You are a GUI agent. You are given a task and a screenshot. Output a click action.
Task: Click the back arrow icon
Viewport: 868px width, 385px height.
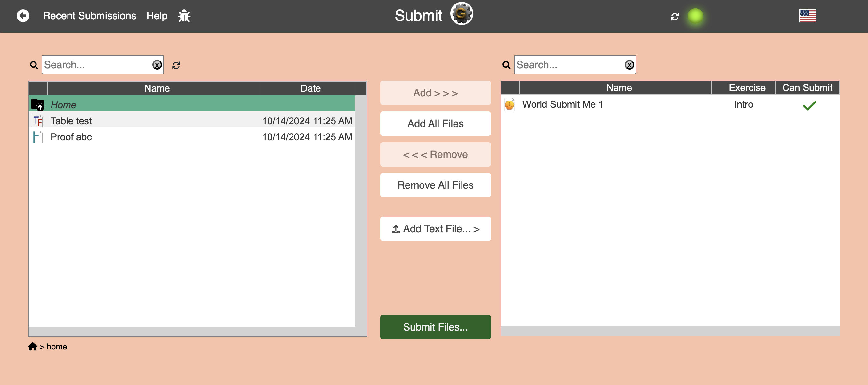[x=23, y=15]
